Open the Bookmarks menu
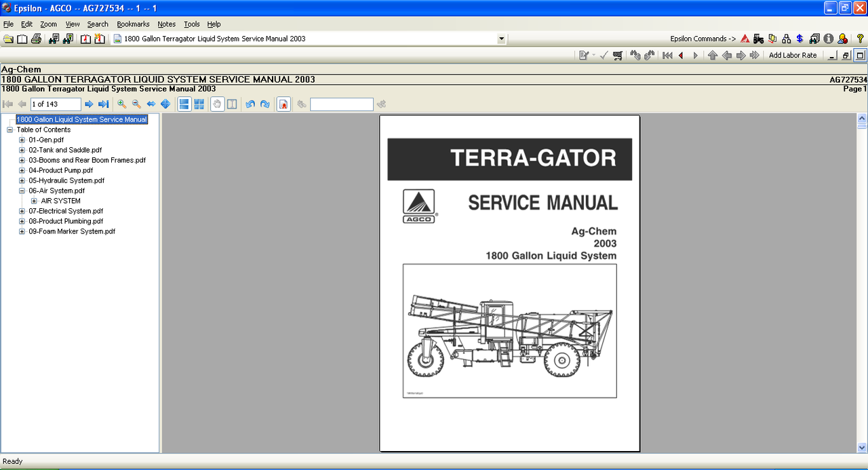 tap(133, 24)
